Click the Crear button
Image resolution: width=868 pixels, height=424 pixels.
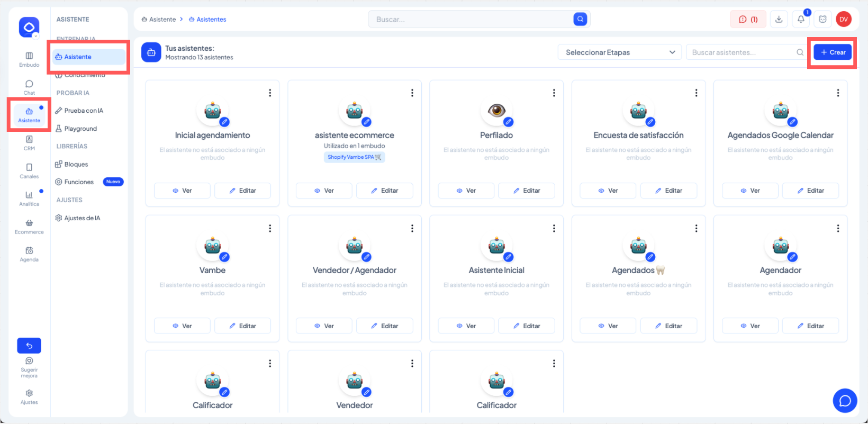(x=833, y=52)
